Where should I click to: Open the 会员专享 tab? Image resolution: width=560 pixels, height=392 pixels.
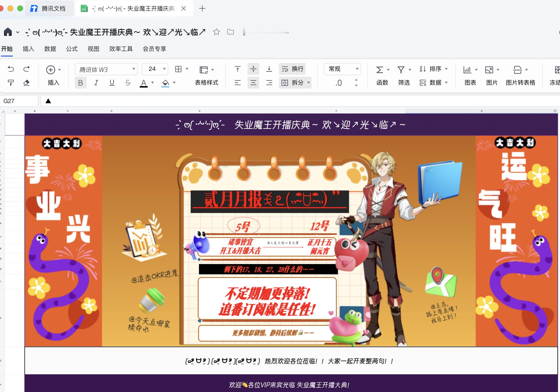pos(155,49)
